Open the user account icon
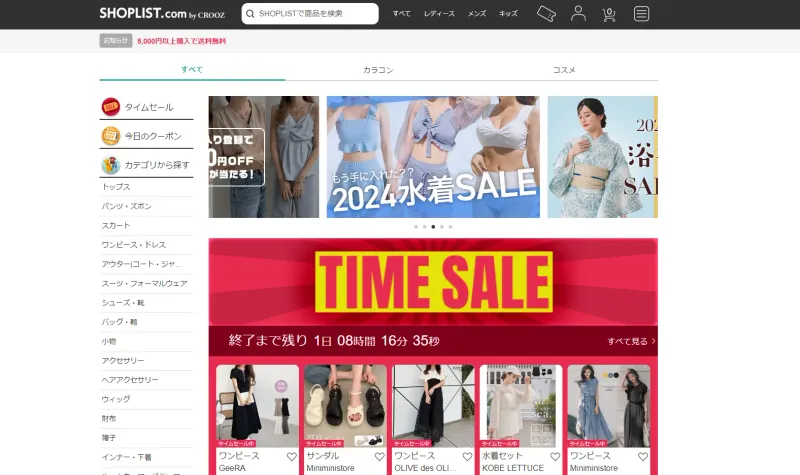This screenshot has width=800, height=475. pyautogui.click(x=578, y=13)
